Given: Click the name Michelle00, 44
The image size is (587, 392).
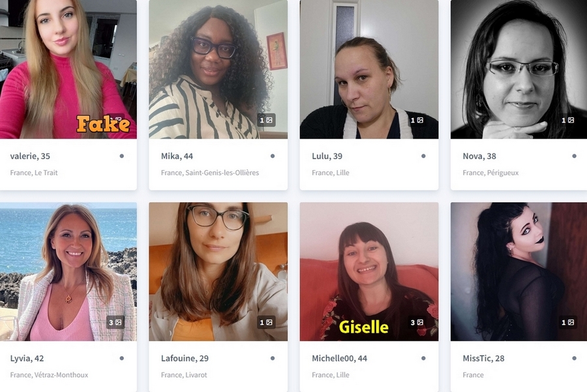Looking at the screenshot, I should click(x=340, y=358).
